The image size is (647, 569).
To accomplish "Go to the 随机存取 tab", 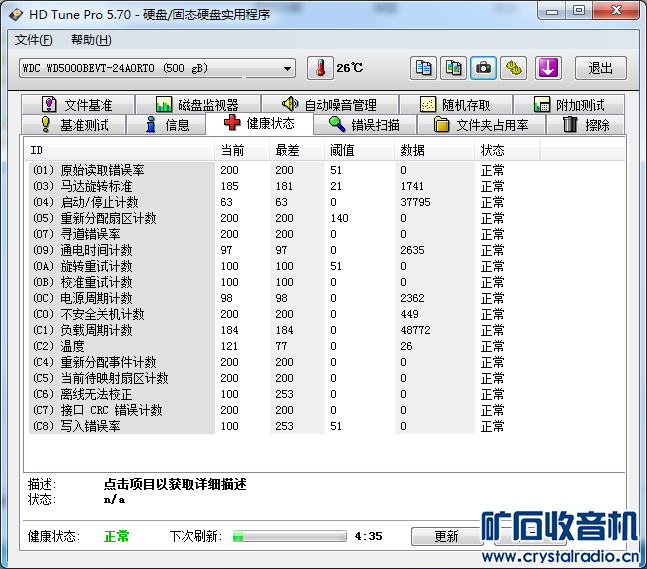I will [456, 104].
